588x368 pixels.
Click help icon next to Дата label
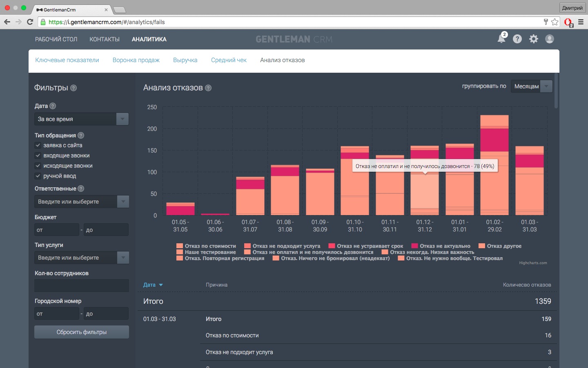click(53, 106)
